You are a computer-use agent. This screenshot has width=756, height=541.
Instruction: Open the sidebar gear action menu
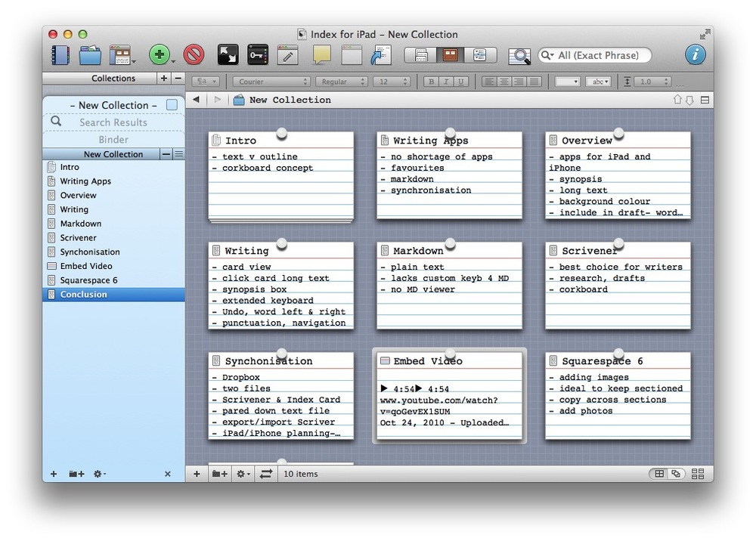pyautogui.click(x=99, y=474)
